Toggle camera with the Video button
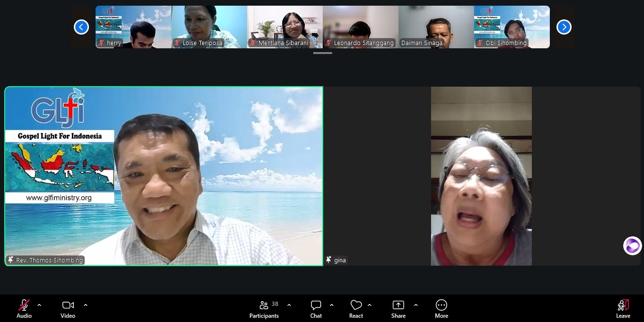Image resolution: width=644 pixels, height=322 pixels. [x=68, y=309]
